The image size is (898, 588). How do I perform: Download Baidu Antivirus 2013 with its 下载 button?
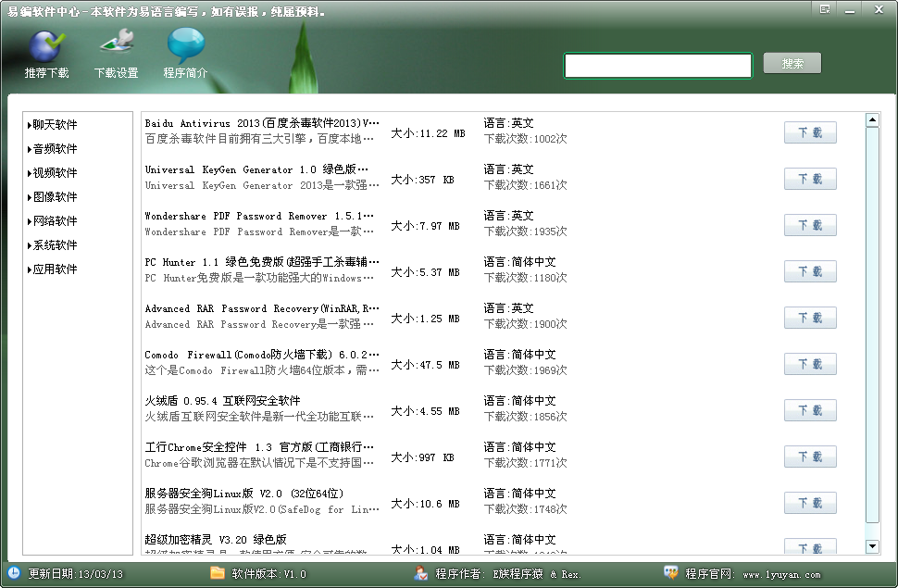click(x=810, y=133)
